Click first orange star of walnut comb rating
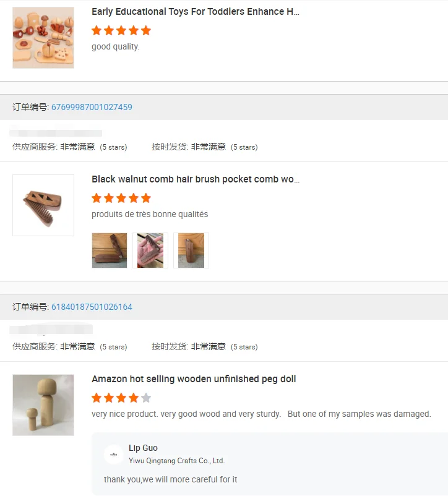Viewport: 448px width, 496px height. (97, 199)
